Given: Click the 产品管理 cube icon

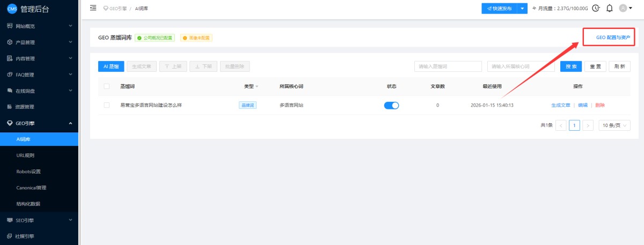Looking at the screenshot, I should coord(10,42).
